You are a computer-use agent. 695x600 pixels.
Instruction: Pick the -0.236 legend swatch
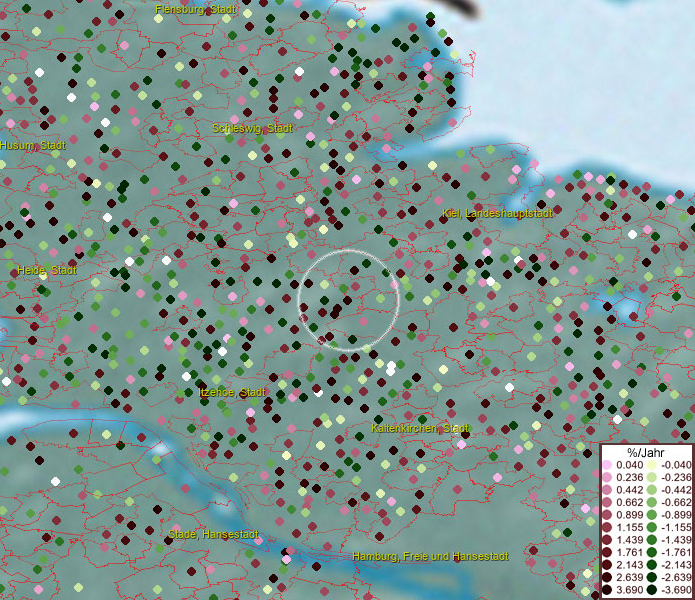(652, 477)
